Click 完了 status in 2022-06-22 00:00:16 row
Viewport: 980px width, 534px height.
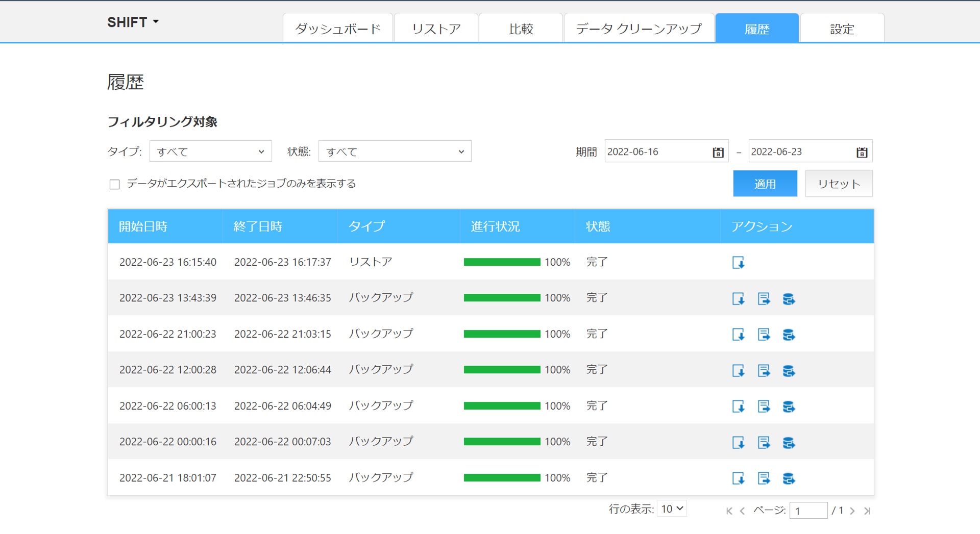[597, 442]
